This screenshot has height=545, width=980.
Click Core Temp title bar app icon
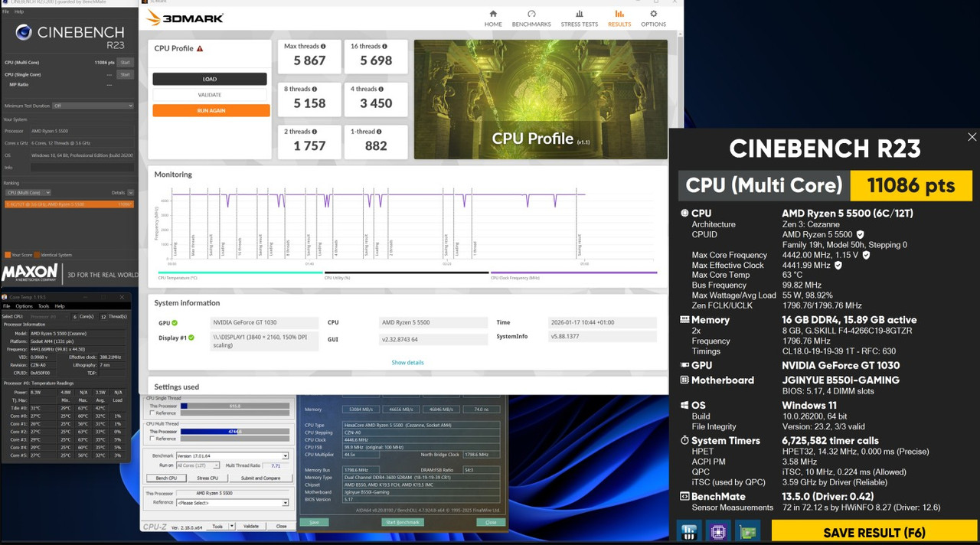[x=5, y=297]
